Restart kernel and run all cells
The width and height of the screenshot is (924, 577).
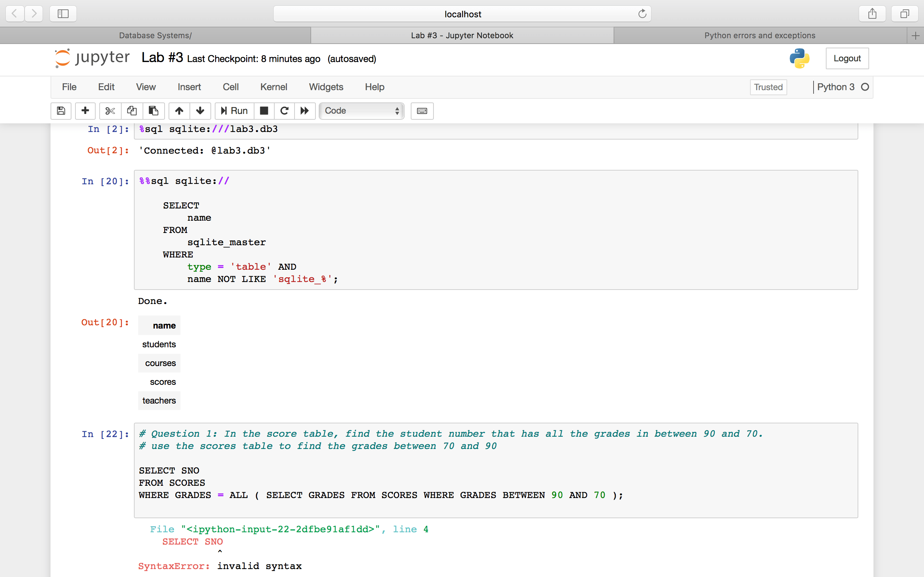[x=304, y=111]
